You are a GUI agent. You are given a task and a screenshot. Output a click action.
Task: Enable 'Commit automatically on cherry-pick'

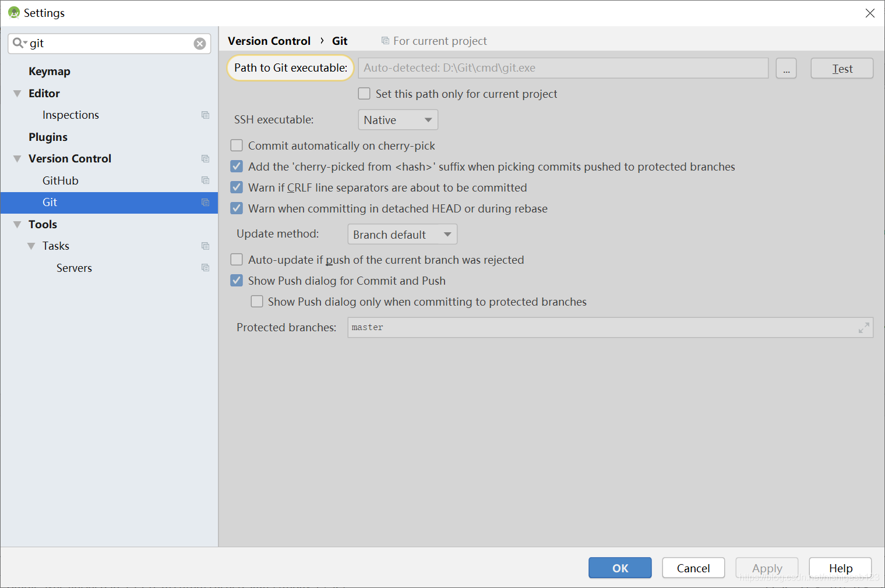tap(237, 145)
